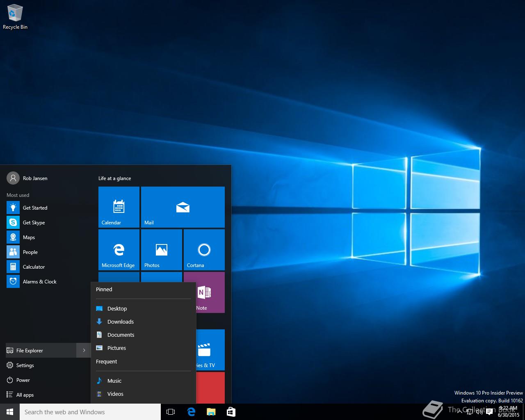
Task: Open the Movies & TV tile
Action: click(210, 350)
